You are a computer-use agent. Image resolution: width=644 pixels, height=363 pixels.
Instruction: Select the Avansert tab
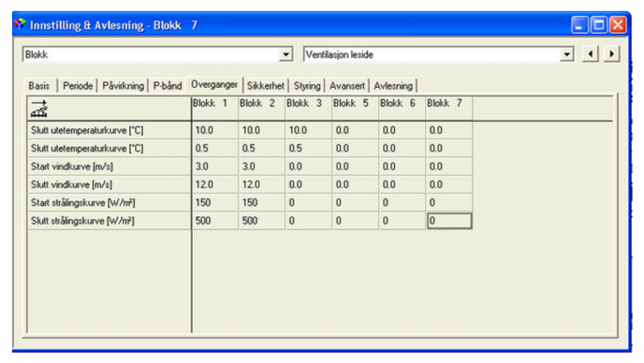click(x=347, y=86)
